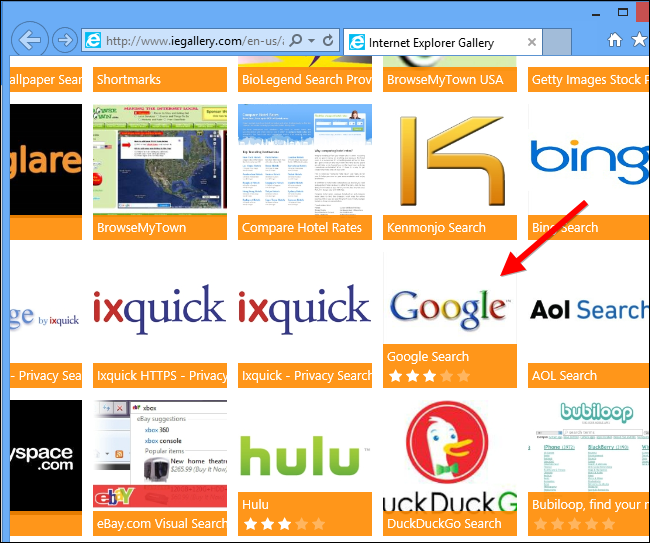
Task: Go to the Home page icon
Action: tap(615, 40)
